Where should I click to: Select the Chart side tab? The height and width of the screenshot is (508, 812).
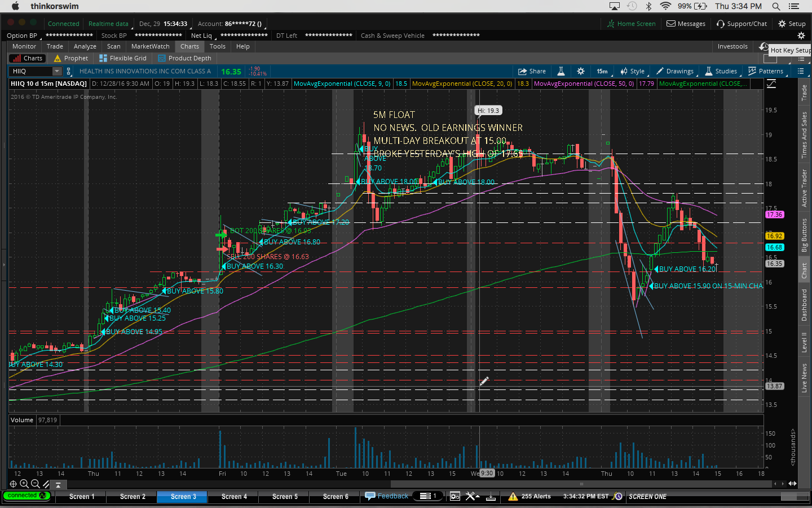pyautogui.click(x=805, y=270)
